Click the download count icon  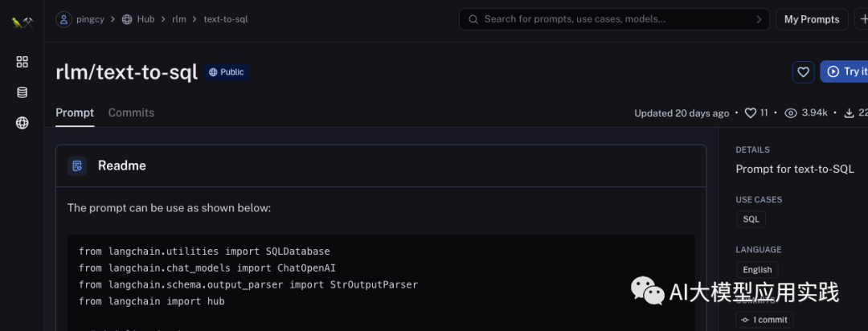[849, 113]
